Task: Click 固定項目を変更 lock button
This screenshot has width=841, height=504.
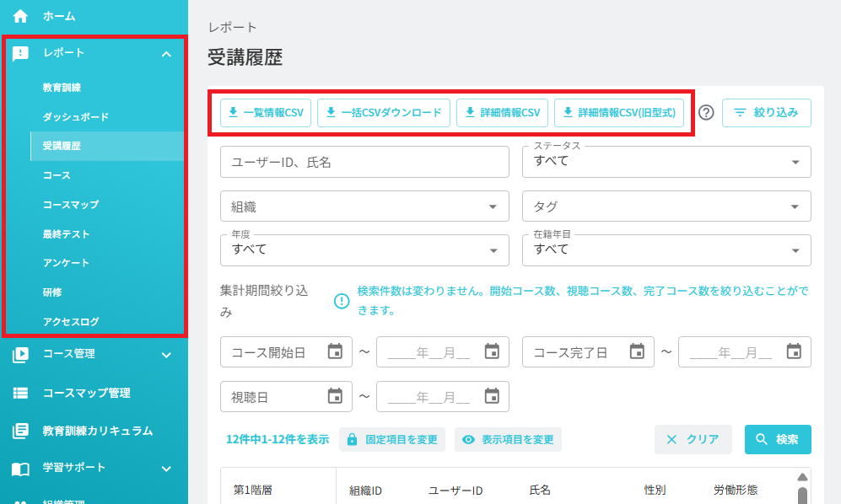Action: [x=392, y=440]
